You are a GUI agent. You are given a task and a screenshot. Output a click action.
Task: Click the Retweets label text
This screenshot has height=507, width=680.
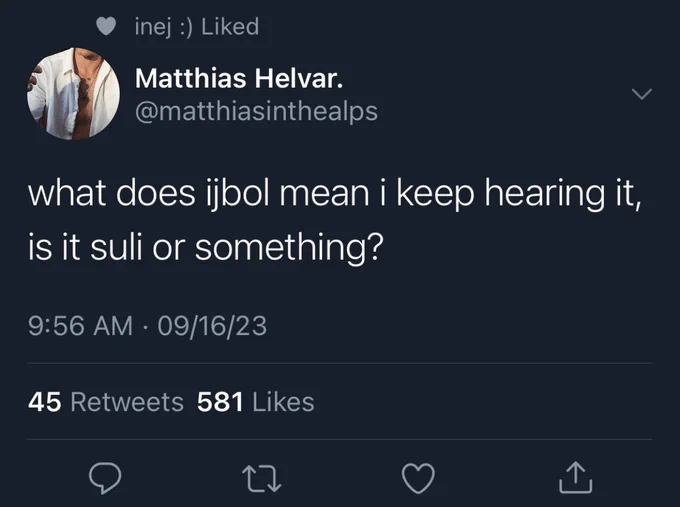(127, 402)
